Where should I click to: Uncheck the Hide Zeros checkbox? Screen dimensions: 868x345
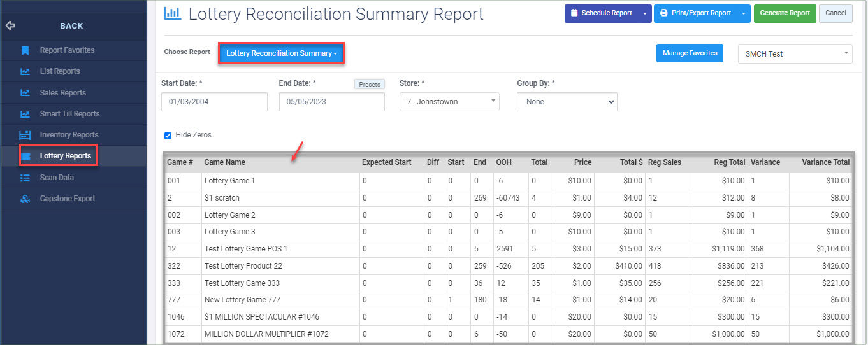click(x=168, y=135)
